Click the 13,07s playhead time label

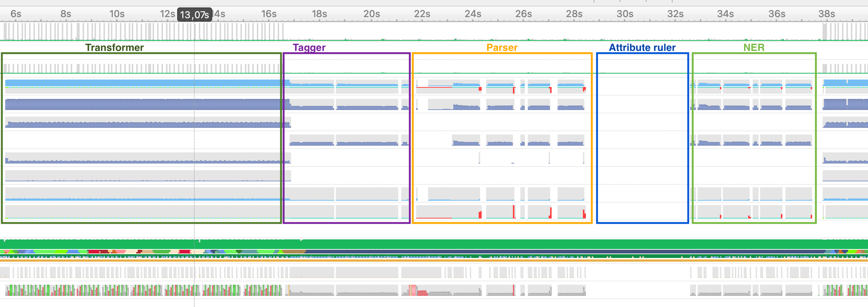[195, 14]
